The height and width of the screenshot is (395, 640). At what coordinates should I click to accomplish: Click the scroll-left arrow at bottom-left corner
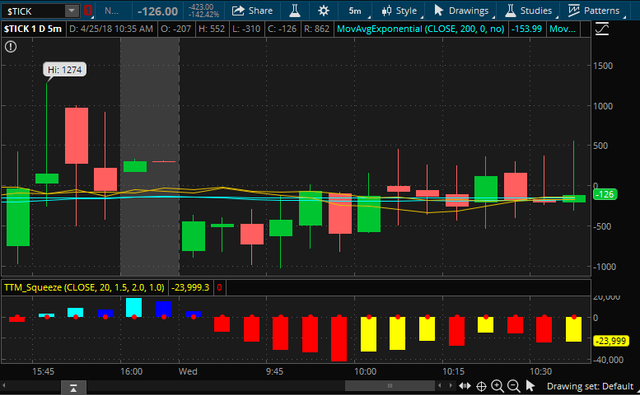tap(4, 385)
